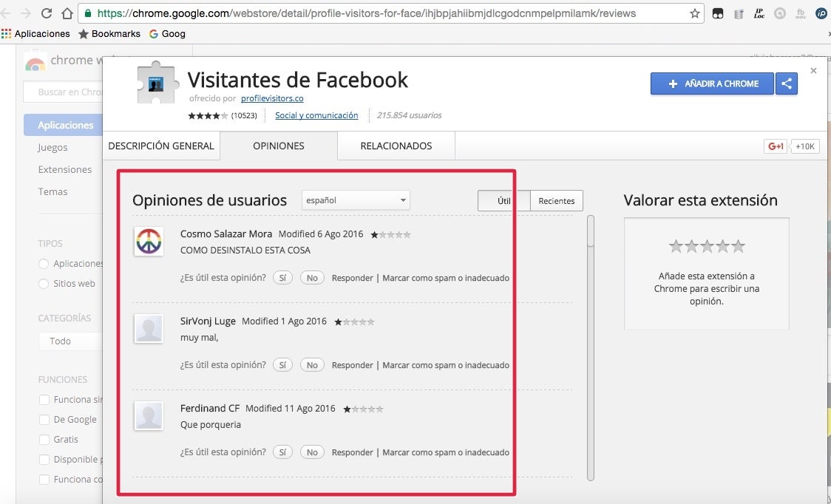Click the browser forward arrow
This screenshot has width=831, height=504.
coord(25,13)
